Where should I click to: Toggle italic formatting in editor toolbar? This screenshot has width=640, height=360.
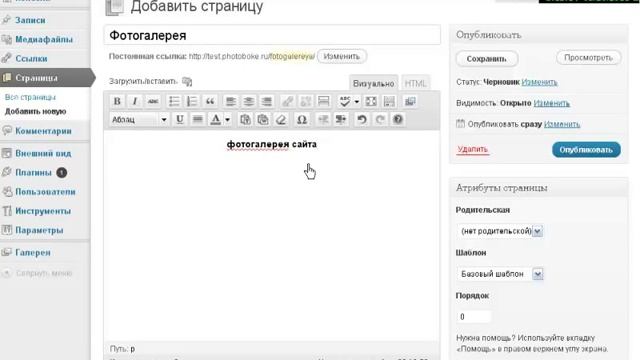(x=135, y=101)
